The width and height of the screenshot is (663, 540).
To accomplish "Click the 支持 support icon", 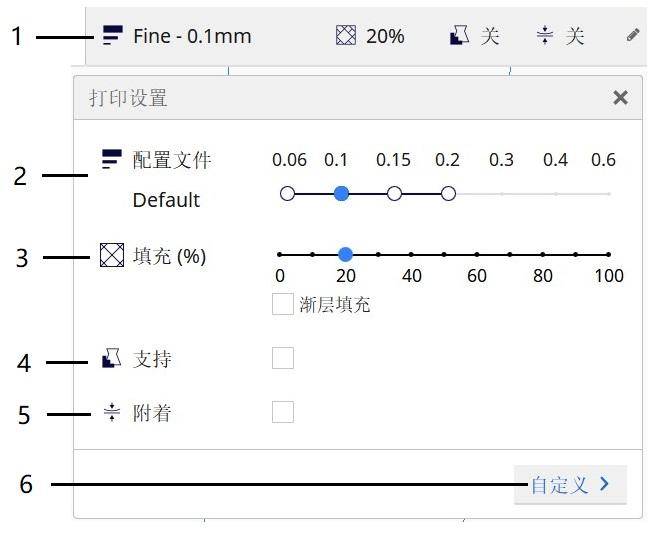I will [111, 358].
